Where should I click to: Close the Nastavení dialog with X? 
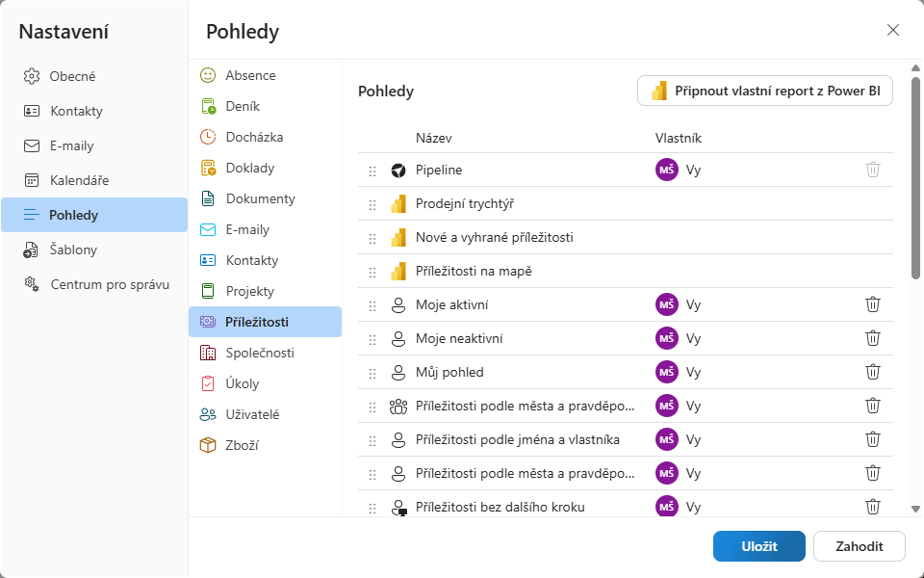point(893,30)
